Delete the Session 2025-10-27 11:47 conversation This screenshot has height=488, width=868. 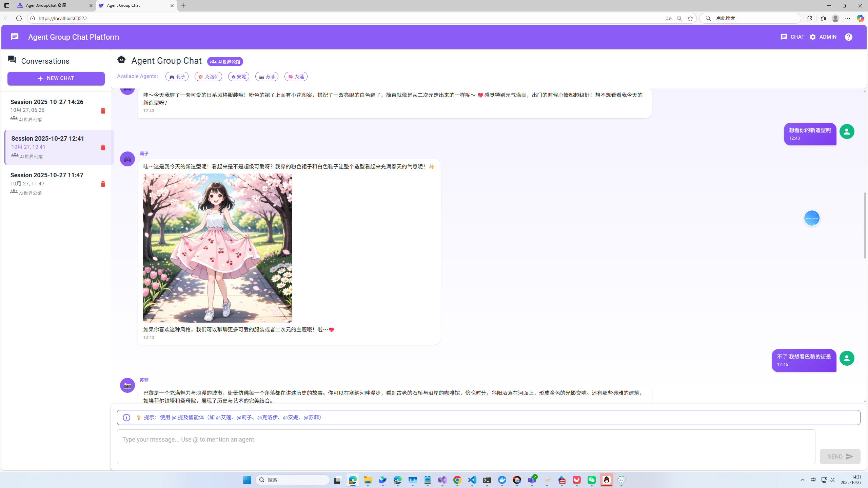coord(103,184)
